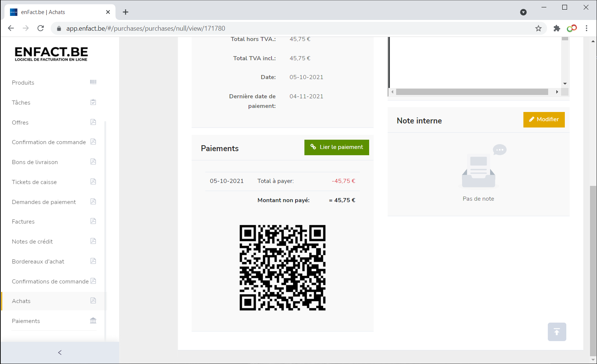Screen dimensions: 597x364
Task: Open Bons de livraison in the sidebar
Action: point(35,162)
